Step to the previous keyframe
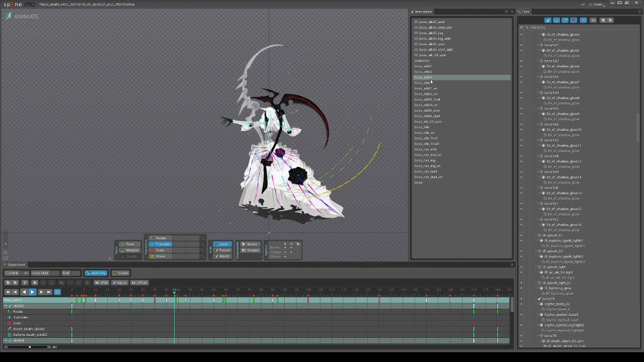This screenshot has width=644, height=362. tap(15, 292)
